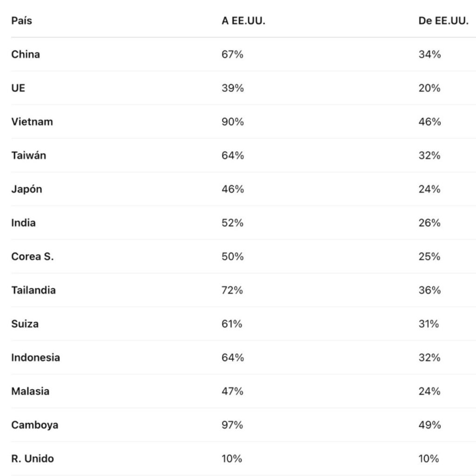Image resolution: width=476 pixels, height=476 pixels.
Task: Select the China row label
Action: click(x=26, y=54)
